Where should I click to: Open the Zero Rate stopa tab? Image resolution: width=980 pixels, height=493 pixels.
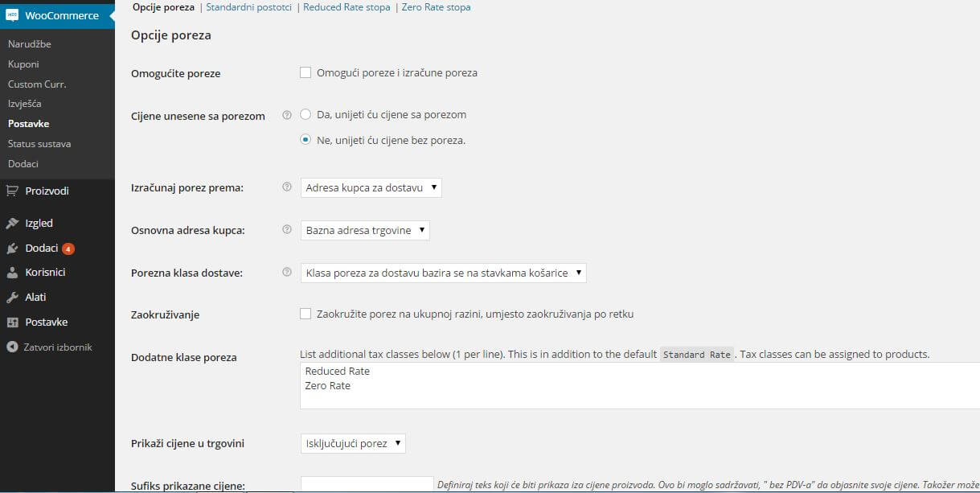coord(435,7)
